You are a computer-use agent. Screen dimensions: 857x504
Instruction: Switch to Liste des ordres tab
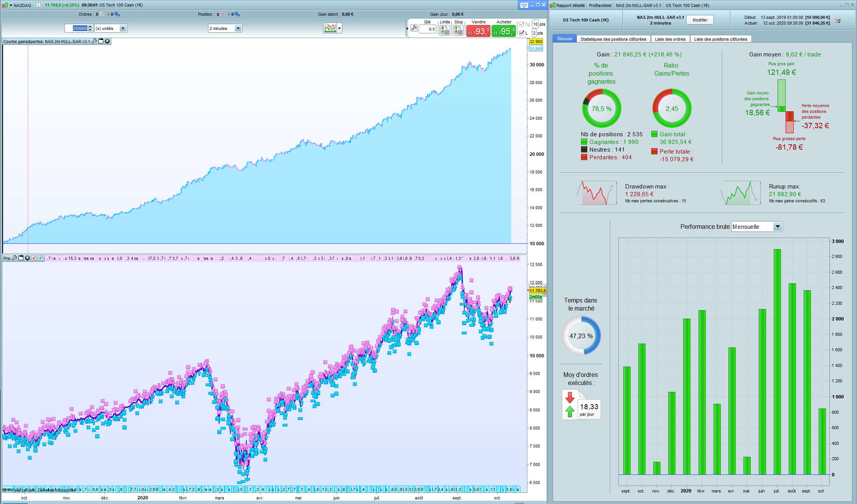point(670,39)
